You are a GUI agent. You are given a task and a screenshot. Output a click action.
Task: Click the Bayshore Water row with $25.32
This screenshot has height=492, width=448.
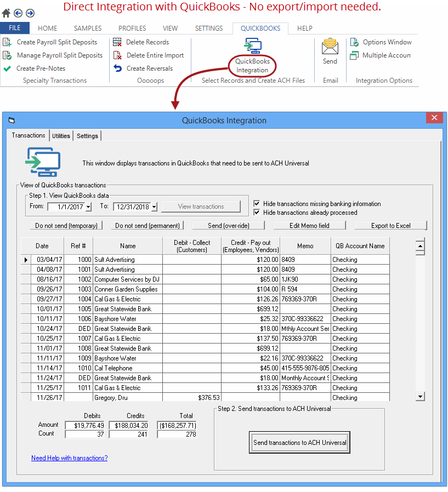[x=205, y=319]
